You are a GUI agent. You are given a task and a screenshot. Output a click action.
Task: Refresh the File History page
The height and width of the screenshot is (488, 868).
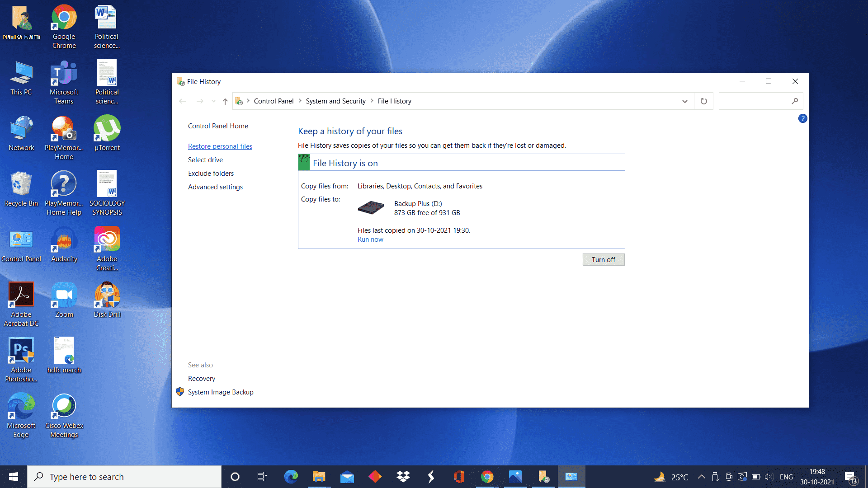(703, 101)
